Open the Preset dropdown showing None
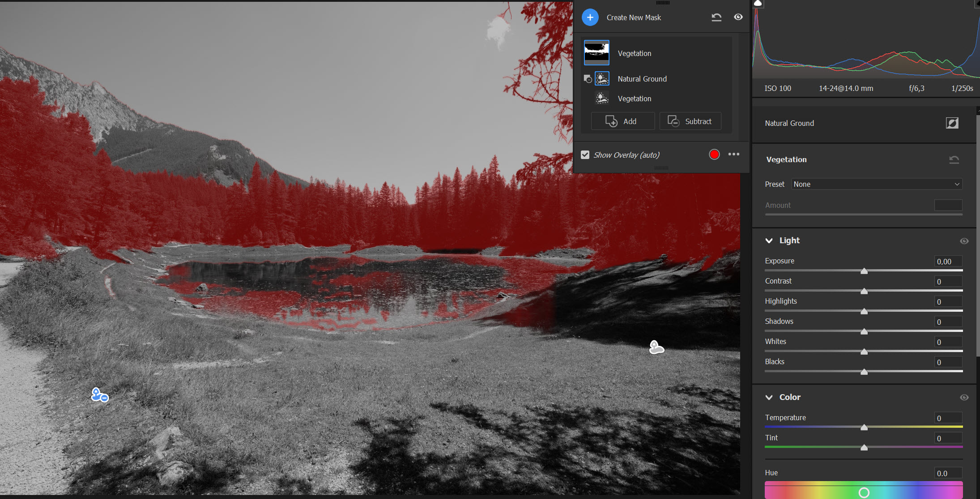 tap(877, 184)
